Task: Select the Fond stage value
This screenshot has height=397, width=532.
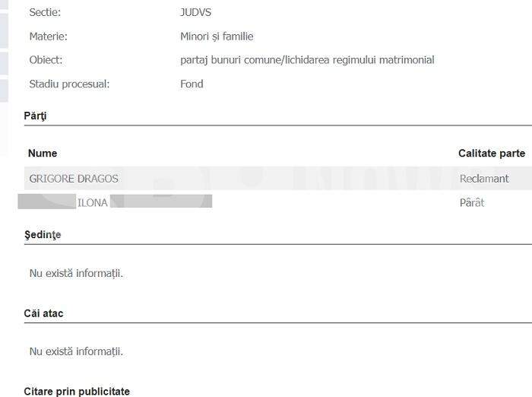Action: point(192,84)
